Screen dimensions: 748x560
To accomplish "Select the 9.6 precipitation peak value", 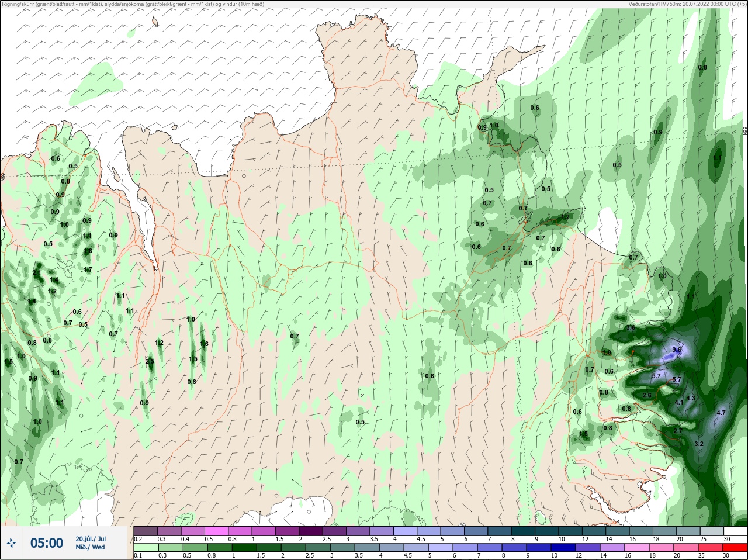I will [677, 350].
